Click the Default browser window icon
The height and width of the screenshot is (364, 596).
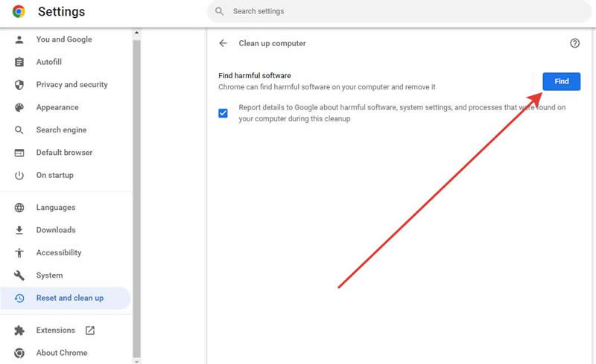[19, 153]
